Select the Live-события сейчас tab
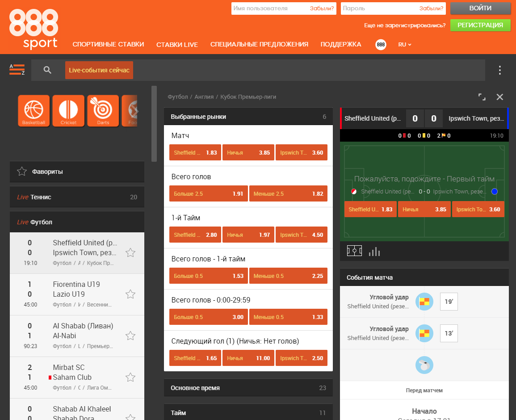This screenshot has width=516, height=420. pos(99,70)
